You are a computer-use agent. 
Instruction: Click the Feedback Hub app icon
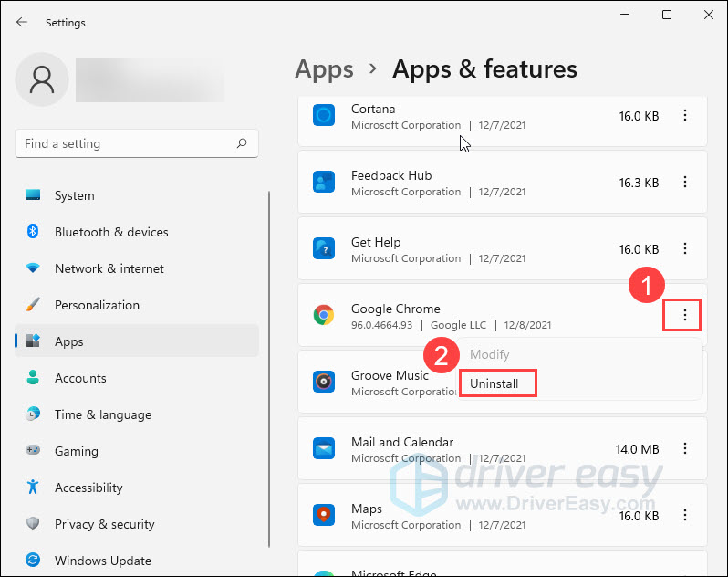pos(324,182)
